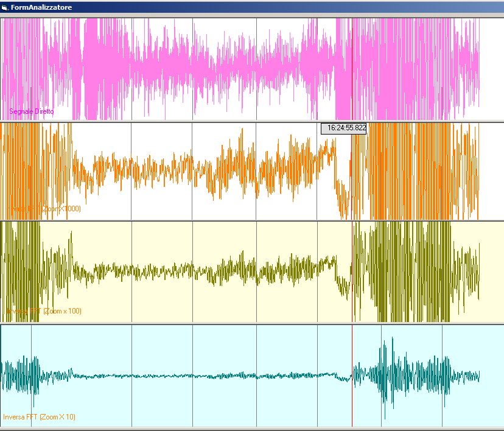
Task: Click the 'Inversa FFT (Zoom x 100)' label
Action: point(44,311)
